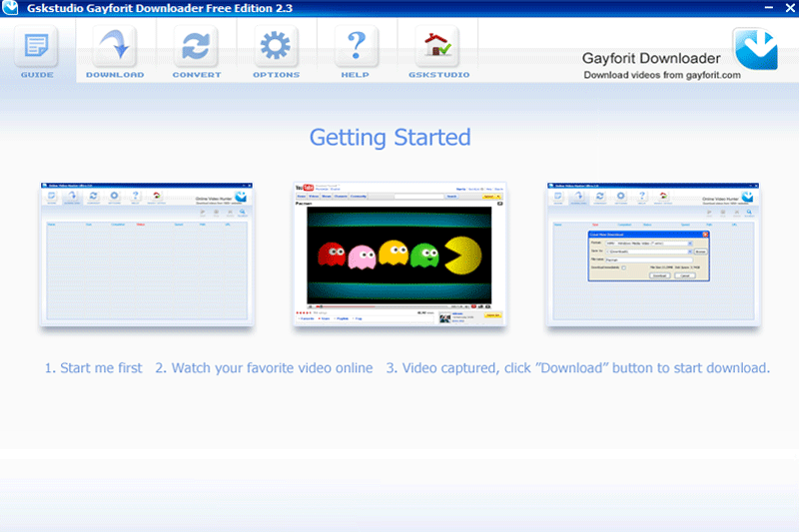Click the Pacman video screenshot thumbnail
The height and width of the screenshot is (532, 799).
click(399, 254)
